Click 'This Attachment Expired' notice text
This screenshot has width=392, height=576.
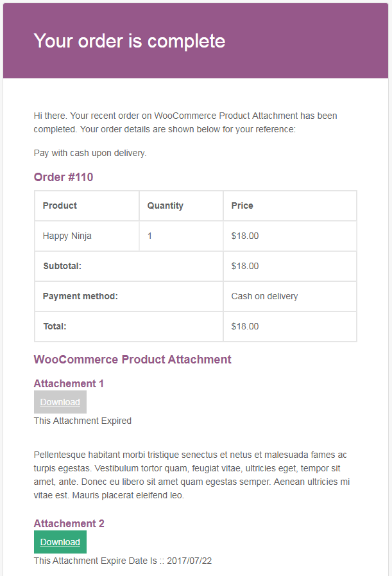(x=83, y=421)
